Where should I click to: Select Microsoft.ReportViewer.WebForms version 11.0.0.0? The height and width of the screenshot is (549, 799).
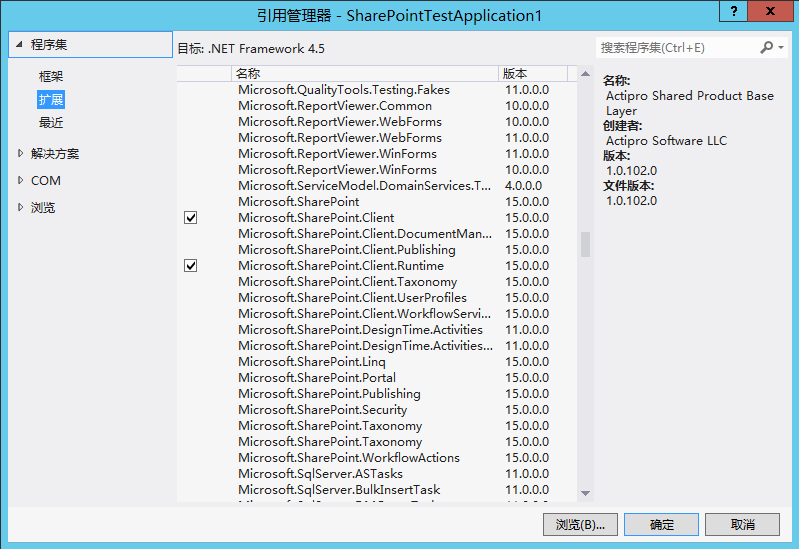[x=377, y=138]
